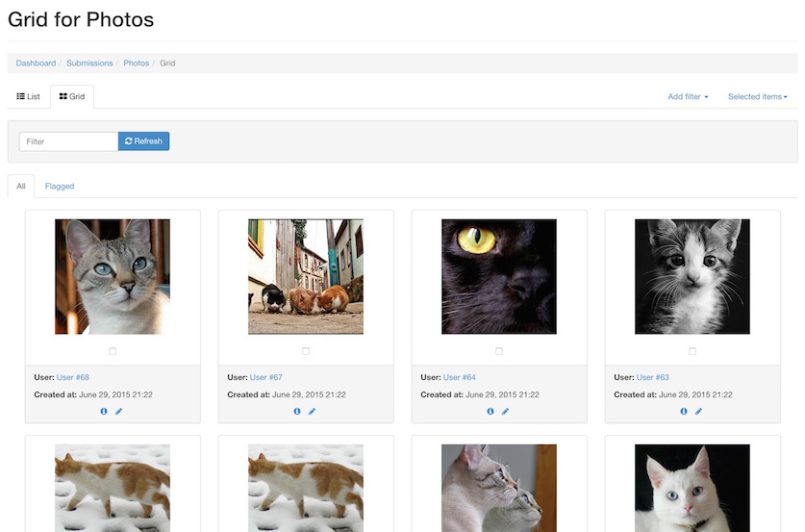Select checkbox under User #63 photo
The height and width of the screenshot is (532, 805).
point(692,351)
